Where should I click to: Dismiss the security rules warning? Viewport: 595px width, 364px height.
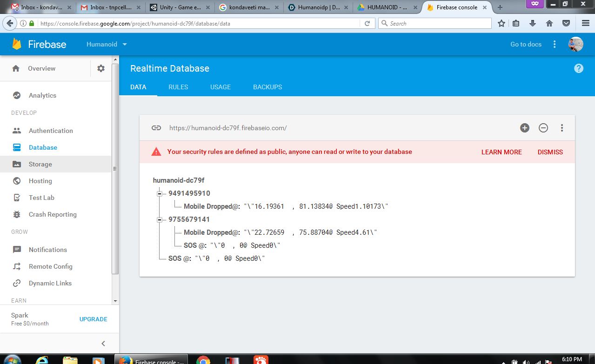[550, 152]
